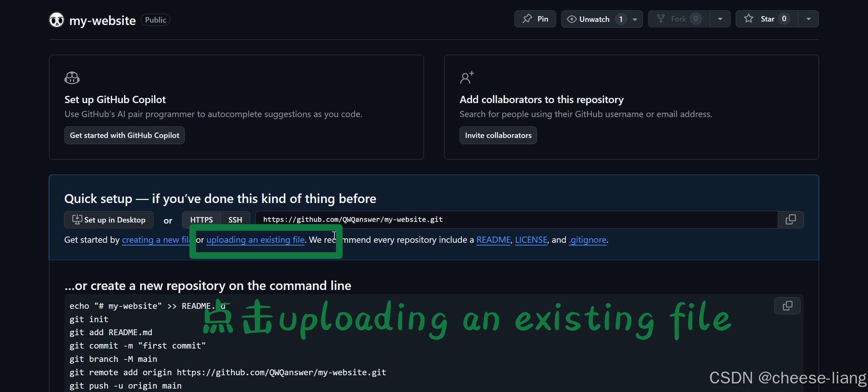
Task: Open the uploading an existing file link
Action: pyautogui.click(x=255, y=240)
